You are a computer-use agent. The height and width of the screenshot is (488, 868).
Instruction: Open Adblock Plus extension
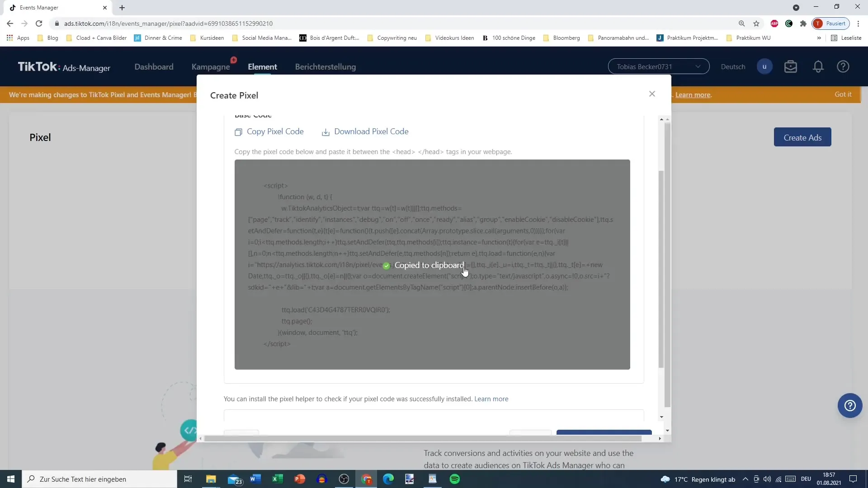[774, 23]
